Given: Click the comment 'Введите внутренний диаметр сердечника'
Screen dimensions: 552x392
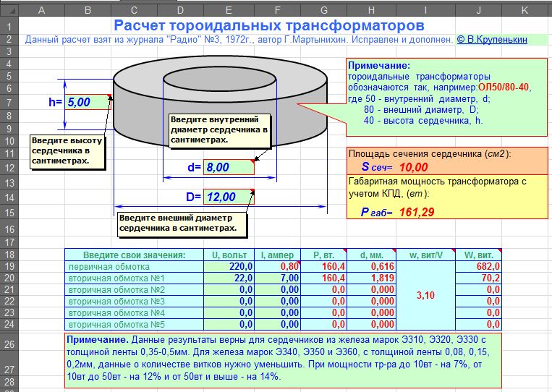Looking at the screenshot, I should click(220, 130).
